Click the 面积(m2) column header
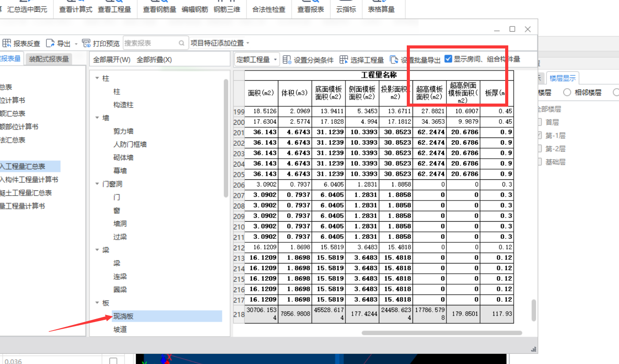 [x=261, y=93]
